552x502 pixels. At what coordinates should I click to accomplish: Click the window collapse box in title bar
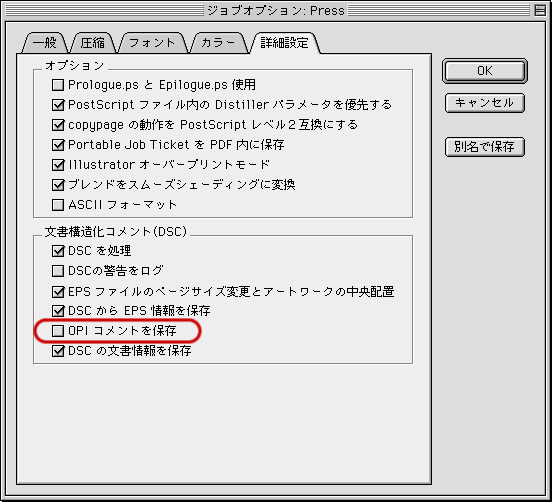click(540, 10)
